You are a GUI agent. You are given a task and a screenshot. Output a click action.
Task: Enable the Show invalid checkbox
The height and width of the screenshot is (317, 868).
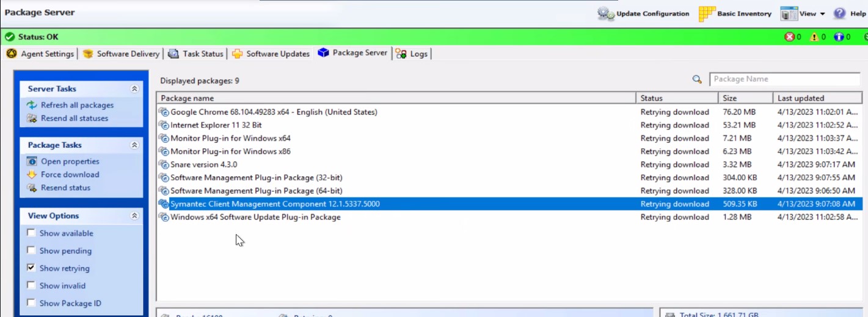point(31,285)
